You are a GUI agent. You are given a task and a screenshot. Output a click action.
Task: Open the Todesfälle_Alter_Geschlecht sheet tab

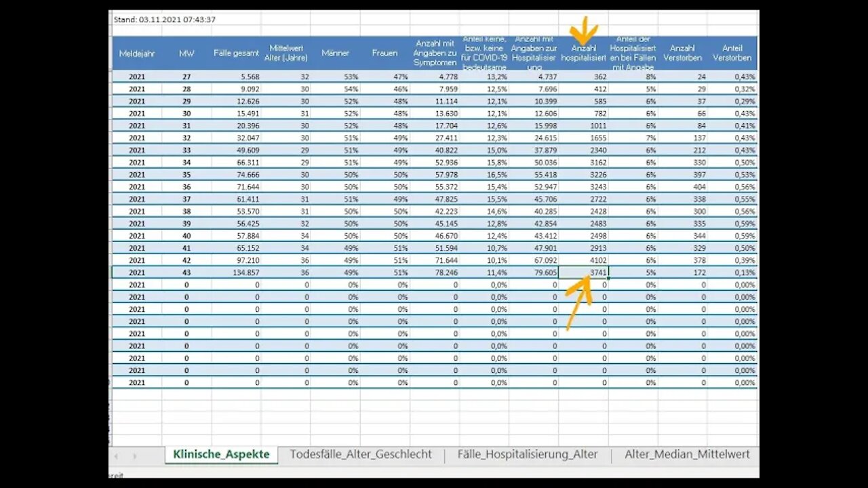coord(361,454)
